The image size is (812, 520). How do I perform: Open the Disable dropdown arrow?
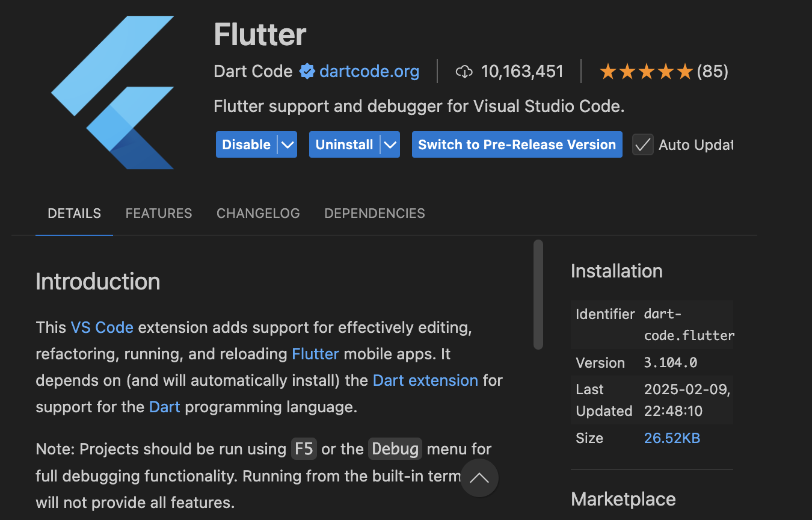(x=288, y=145)
